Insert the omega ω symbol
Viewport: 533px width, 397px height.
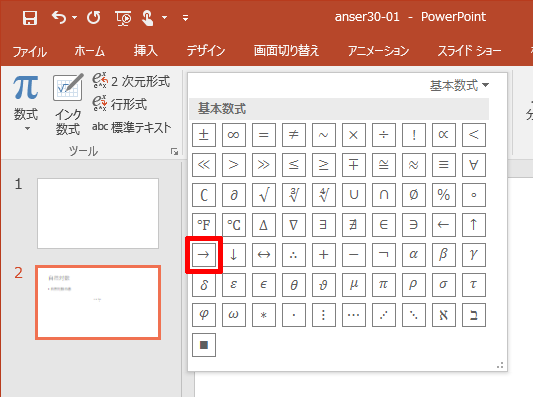pyautogui.click(x=234, y=315)
